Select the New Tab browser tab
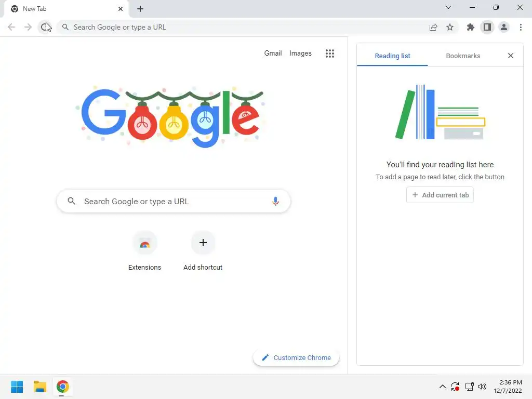This screenshot has height=399, width=532. click(66, 9)
